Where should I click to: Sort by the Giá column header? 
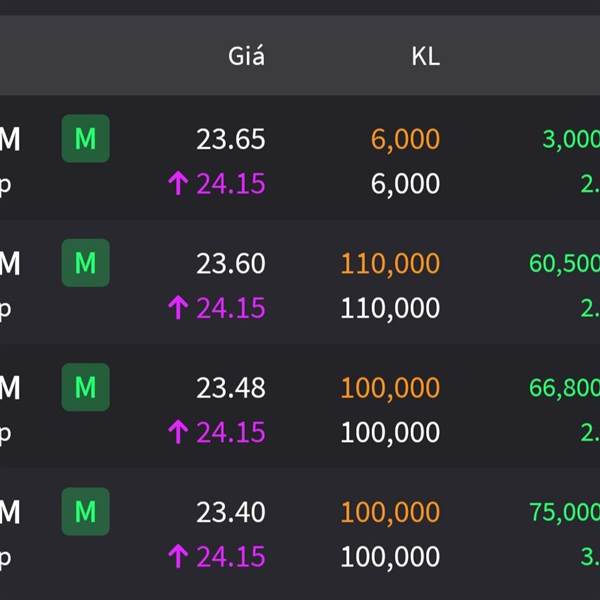pyautogui.click(x=246, y=56)
